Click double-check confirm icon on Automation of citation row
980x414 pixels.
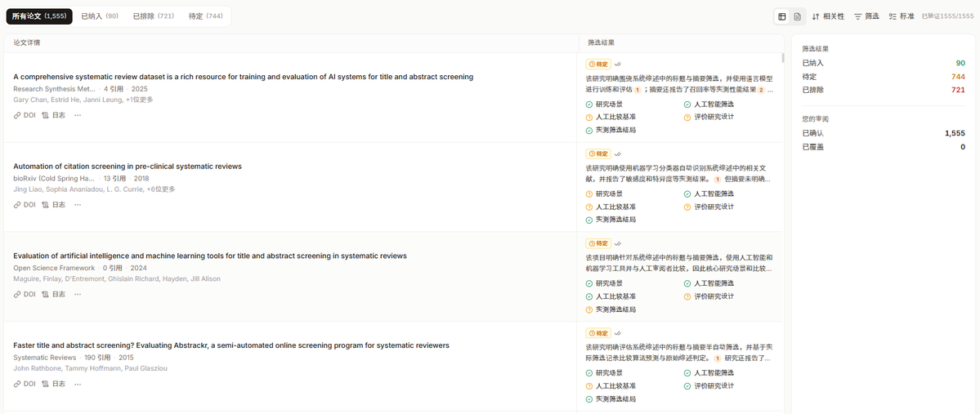click(x=617, y=154)
